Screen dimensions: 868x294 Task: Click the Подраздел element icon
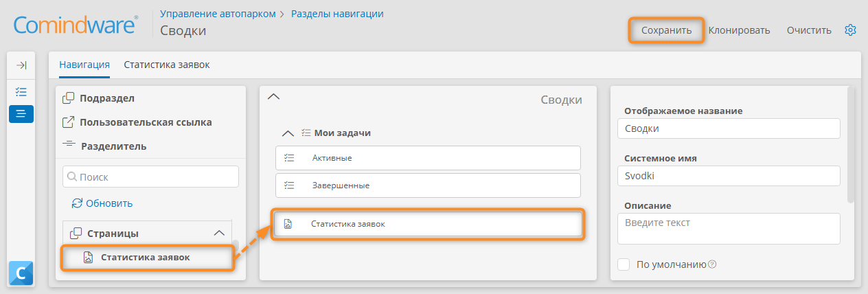69,98
